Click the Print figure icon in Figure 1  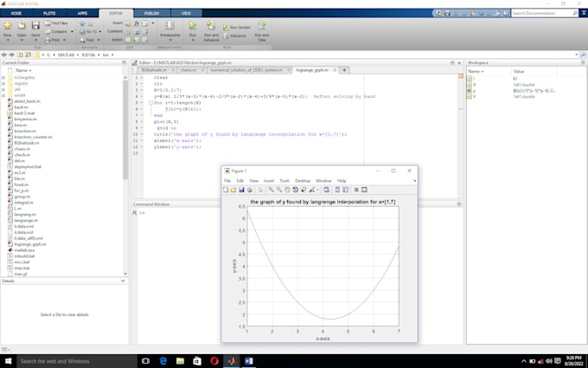coord(250,190)
